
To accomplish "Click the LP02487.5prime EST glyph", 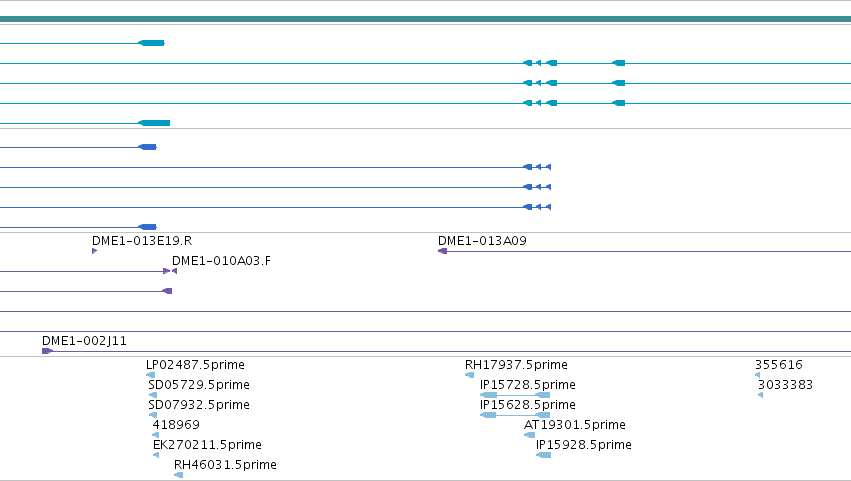I will coord(151,375).
